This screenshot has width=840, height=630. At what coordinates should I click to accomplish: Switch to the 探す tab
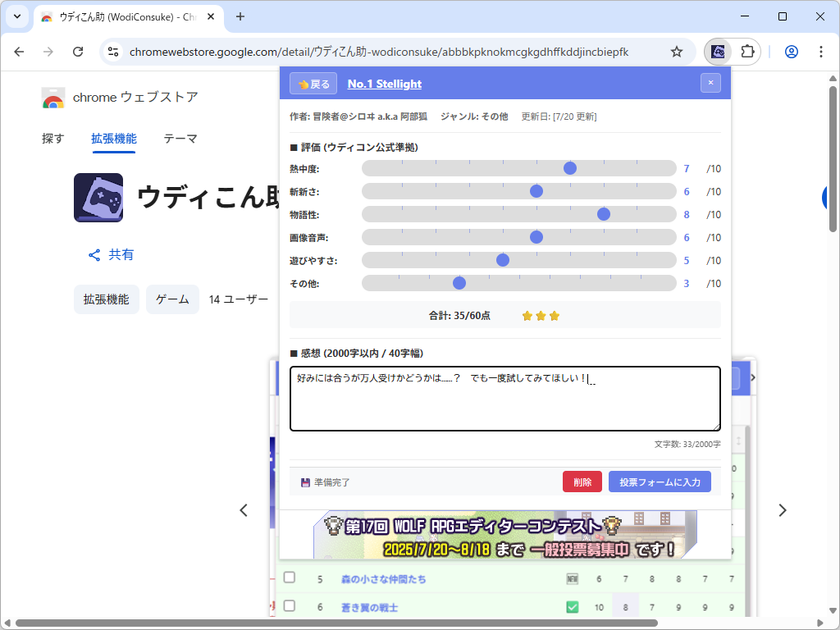pos(52,139)
